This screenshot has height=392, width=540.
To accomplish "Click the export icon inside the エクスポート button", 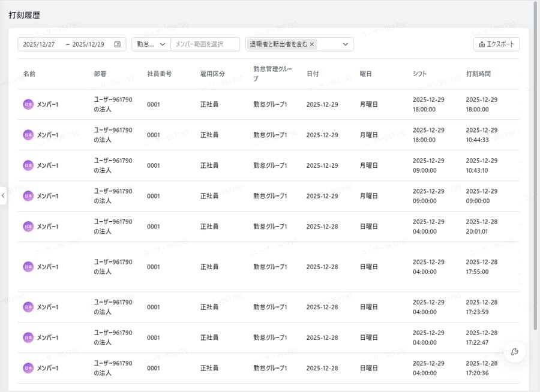I will (x=483, y=44).
